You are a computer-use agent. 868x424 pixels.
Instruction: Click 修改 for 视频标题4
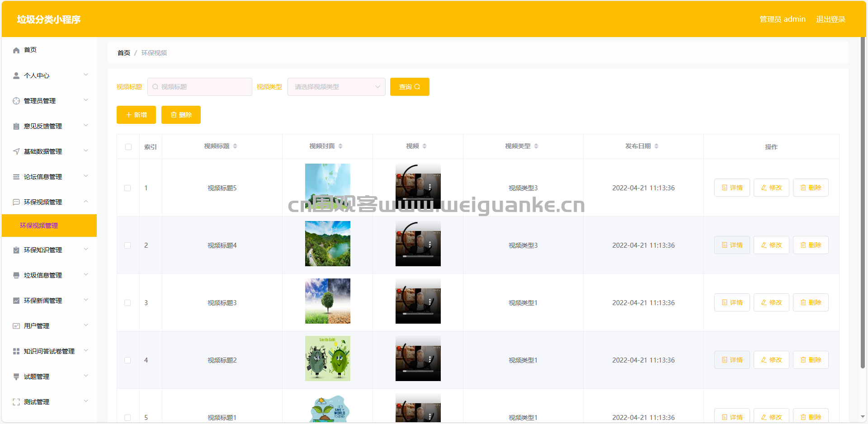(771, 245)
